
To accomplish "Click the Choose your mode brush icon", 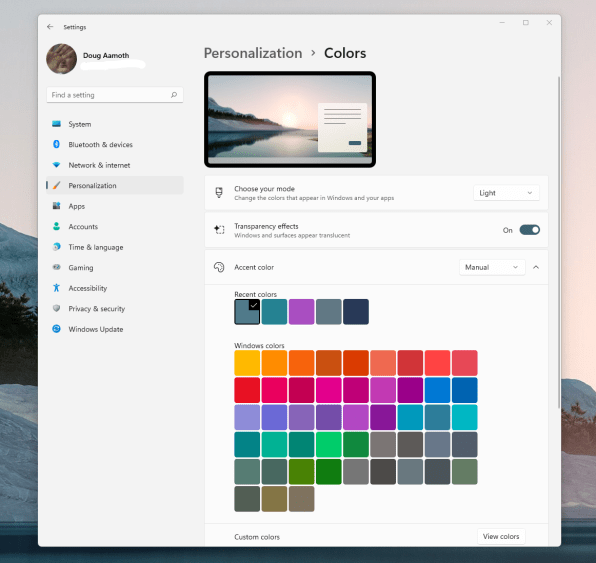I will pyautogui.click(x=219, y=193).
